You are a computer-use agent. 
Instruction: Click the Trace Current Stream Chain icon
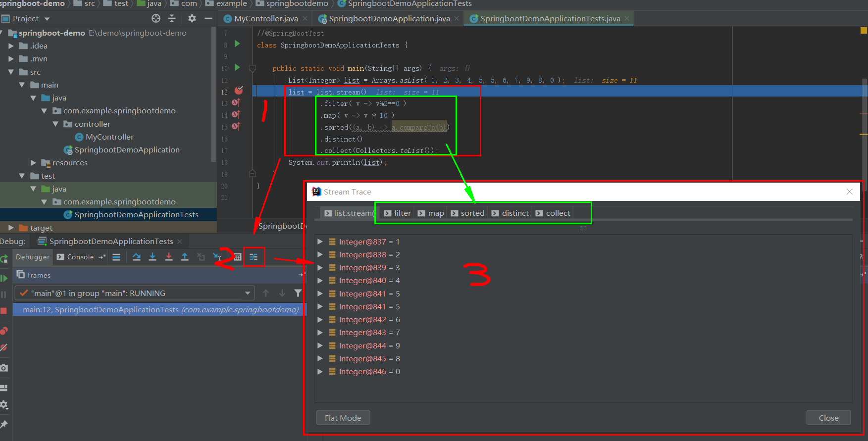[x=254, y=257]
